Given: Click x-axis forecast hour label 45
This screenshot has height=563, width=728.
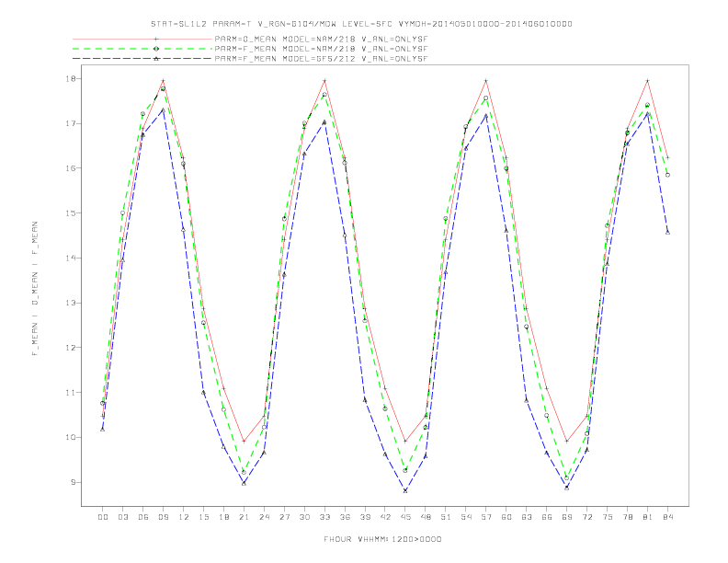Looking at the screenshot, I should coord(405,517).
